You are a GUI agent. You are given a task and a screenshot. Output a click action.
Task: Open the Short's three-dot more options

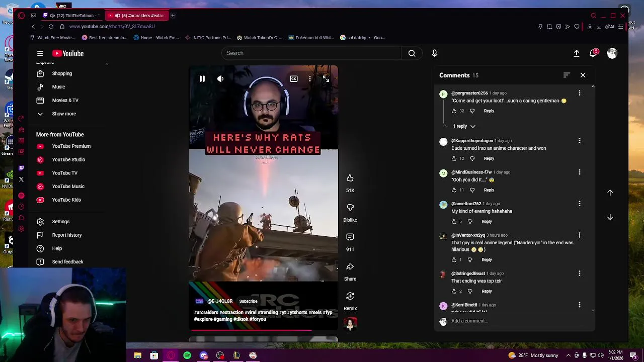point(310,79)
